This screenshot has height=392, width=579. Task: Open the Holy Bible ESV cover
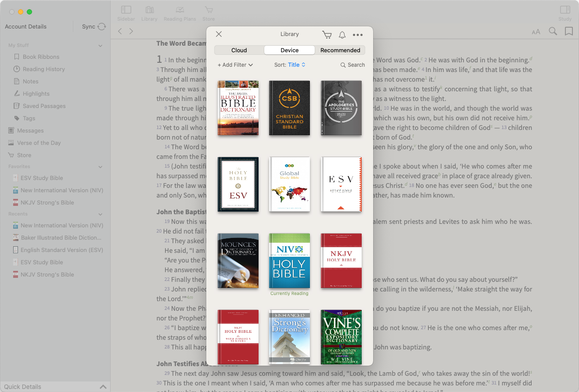click(238, 184)
